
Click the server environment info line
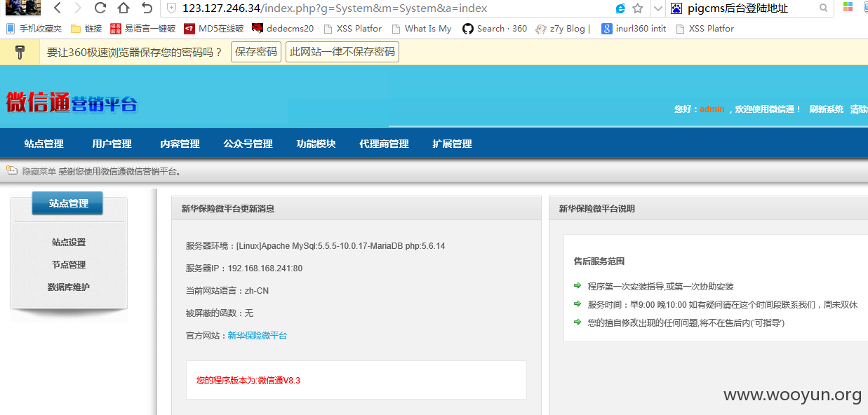315,246
